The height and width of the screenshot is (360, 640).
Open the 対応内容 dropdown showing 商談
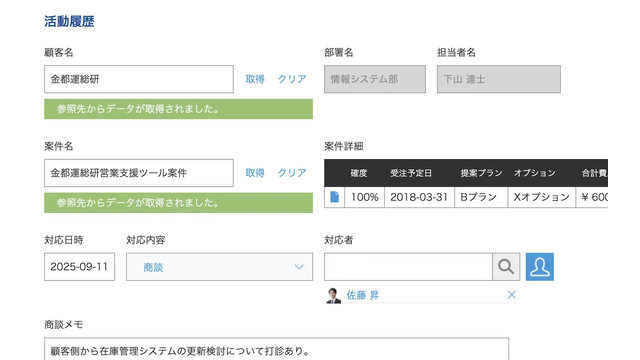[x=220, y=267]
